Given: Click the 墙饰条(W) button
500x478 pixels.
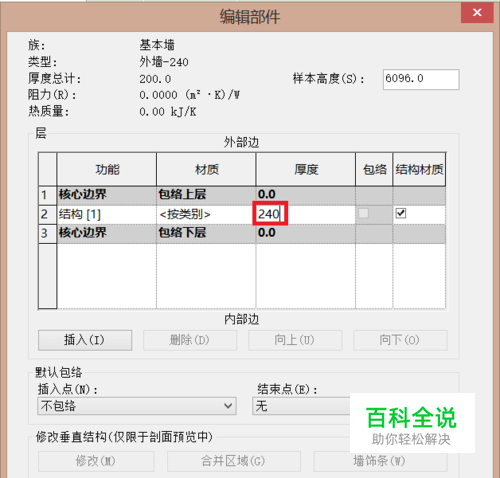Looking at the screenshot, I should point(380,461).
